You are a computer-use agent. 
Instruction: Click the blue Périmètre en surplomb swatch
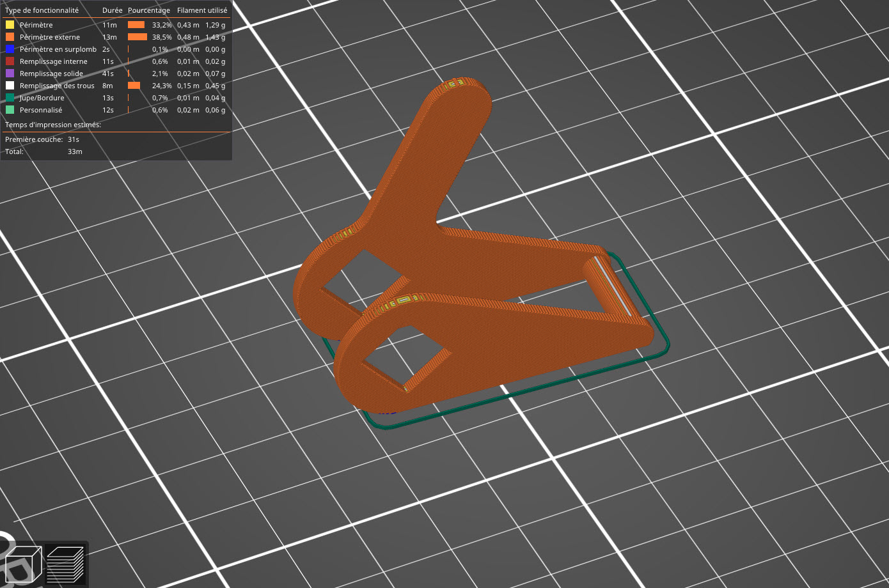[x=10, y=49]
